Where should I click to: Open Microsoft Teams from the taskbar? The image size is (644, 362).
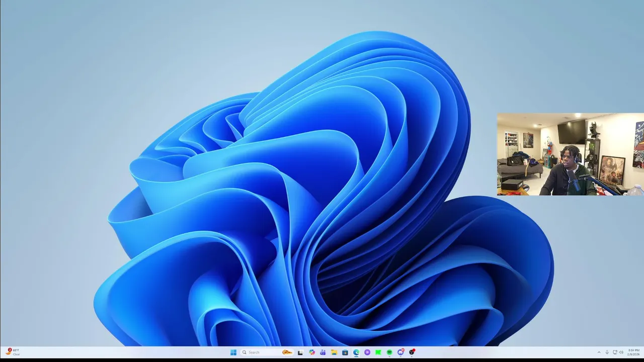(x=323, y=352)
